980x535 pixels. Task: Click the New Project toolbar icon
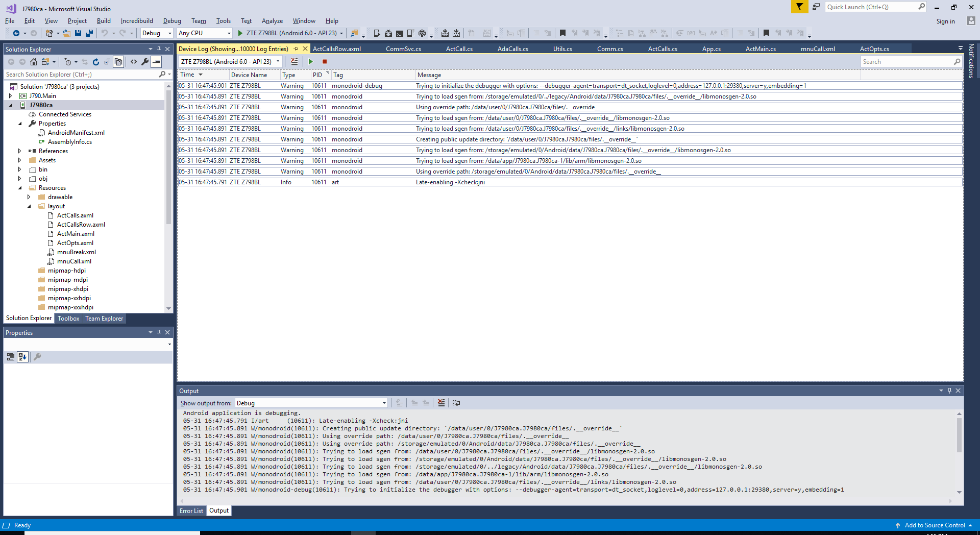(x=49, y=33)
